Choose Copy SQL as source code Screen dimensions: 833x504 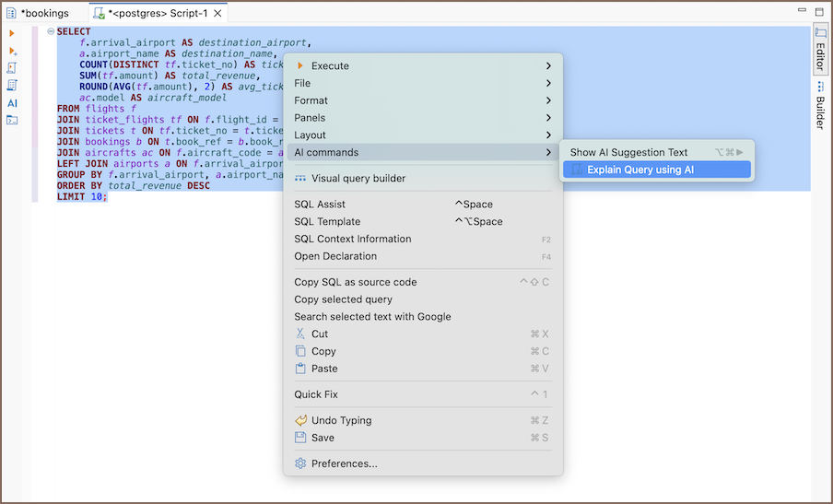click(x=355, y=282)
